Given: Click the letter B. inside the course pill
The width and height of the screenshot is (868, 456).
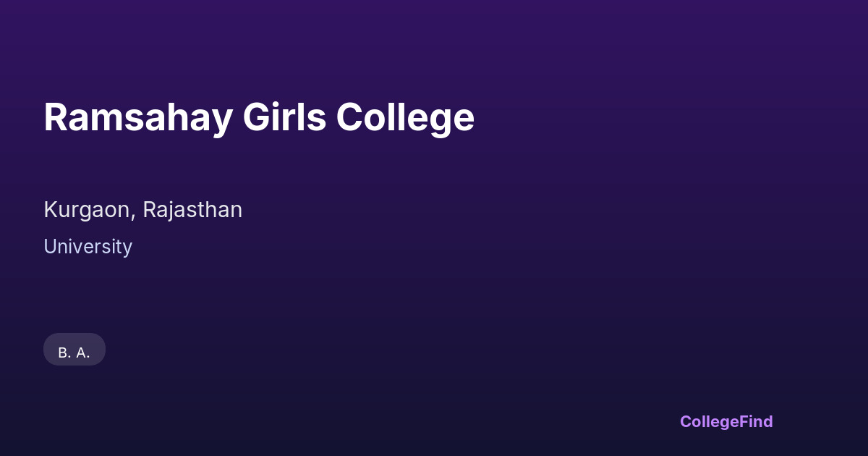Looking at the screenshot, I should [x=64, y=353].
